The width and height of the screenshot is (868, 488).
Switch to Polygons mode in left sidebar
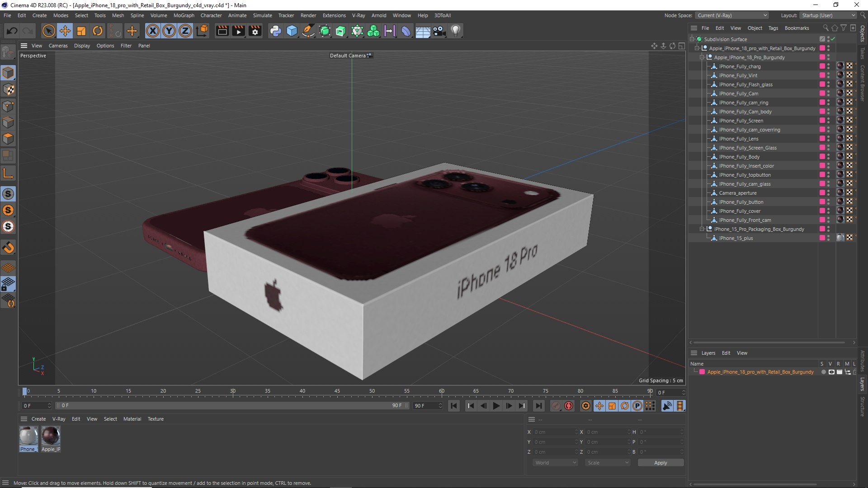[8, 139]
